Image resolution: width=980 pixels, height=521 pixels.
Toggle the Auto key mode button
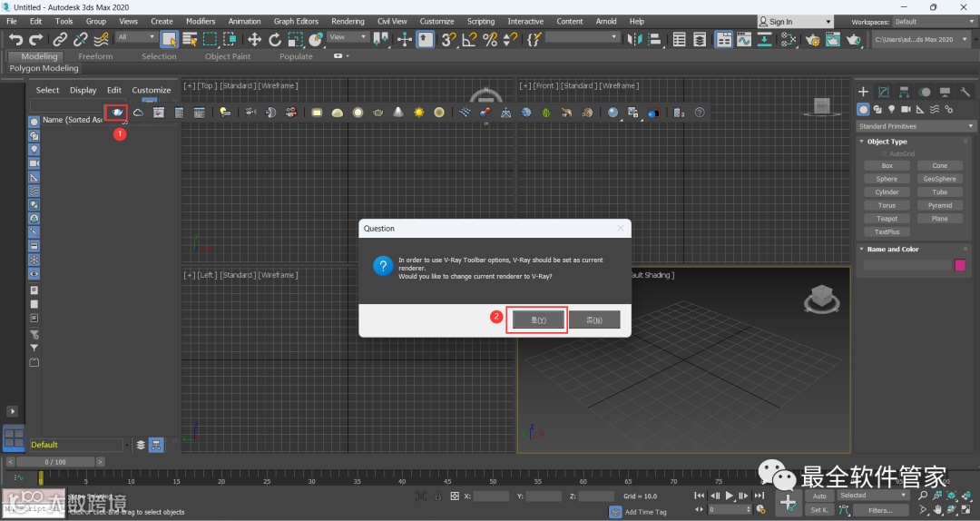[819, 496]
